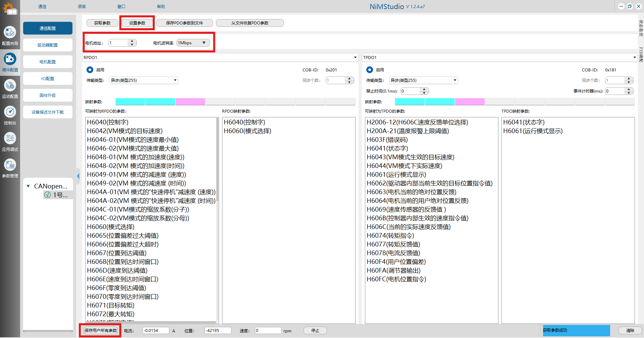Open the 参数管理 sidebar icon
Image resolution: width=644 pixels, height=338 pixels.
pos(10,165)
